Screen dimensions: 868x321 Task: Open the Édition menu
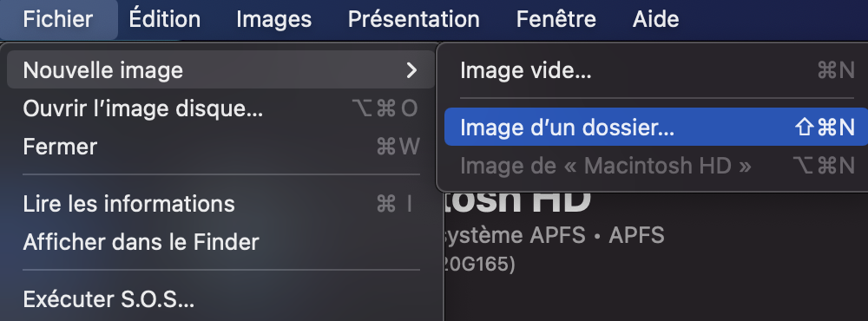pyautogui.click(x=164, y=19)
